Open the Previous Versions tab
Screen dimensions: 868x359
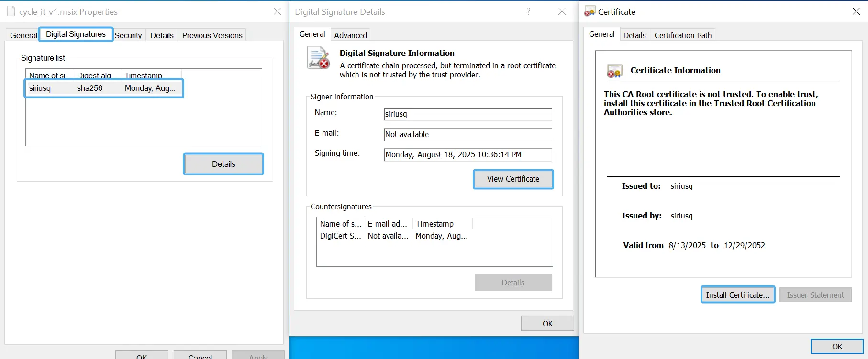pos(212,35)
